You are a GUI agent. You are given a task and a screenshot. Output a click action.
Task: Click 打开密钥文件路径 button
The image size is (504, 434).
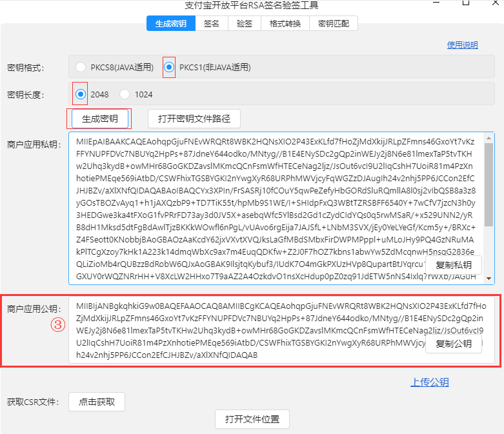(x=194, y=119)
